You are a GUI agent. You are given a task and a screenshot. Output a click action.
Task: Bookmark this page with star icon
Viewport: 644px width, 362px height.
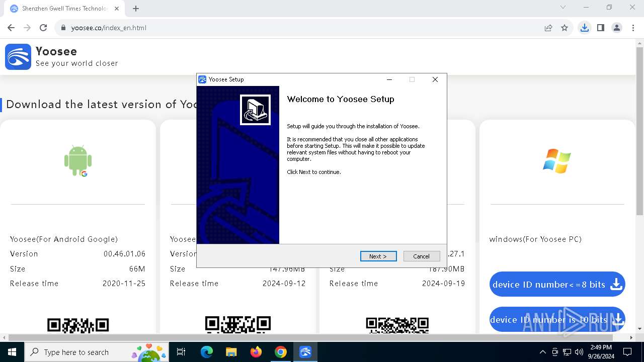pos(565,28)
